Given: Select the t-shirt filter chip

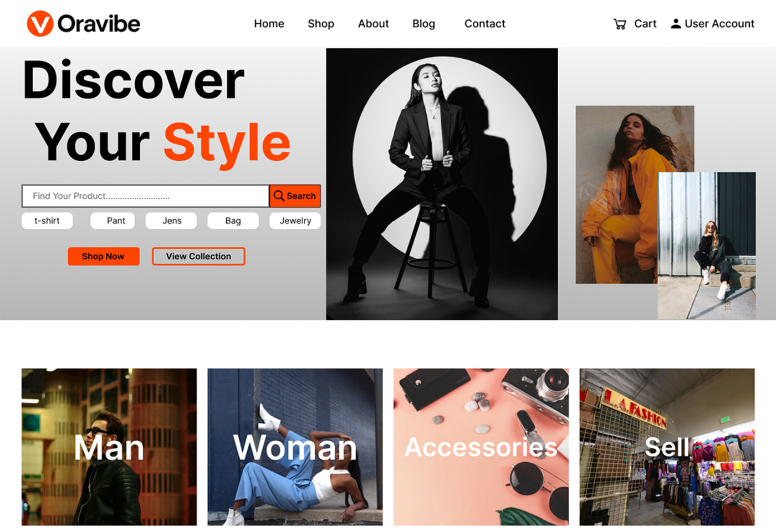Looking at the screenshot, I should coord(47,221).
